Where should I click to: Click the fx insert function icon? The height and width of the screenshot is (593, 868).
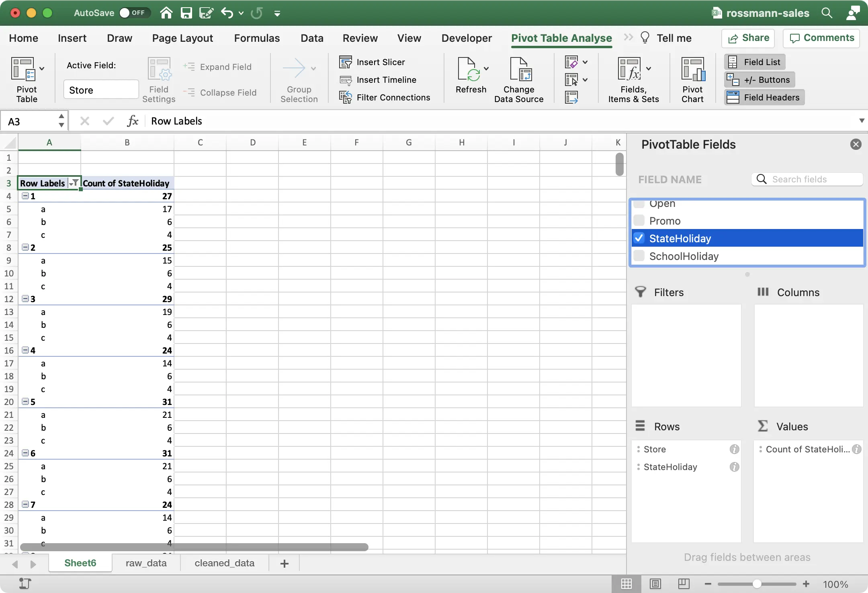[x=133, y=121]
